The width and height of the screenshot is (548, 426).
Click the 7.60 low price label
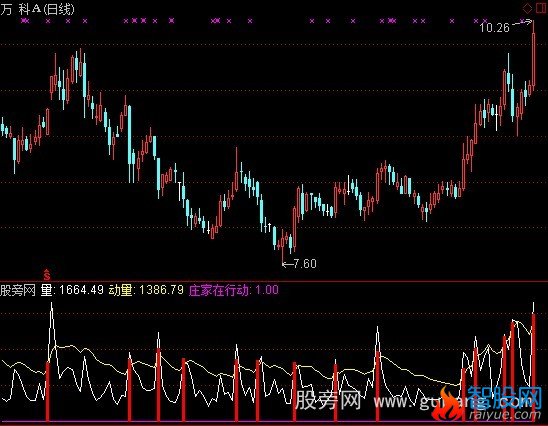(304, 263)
